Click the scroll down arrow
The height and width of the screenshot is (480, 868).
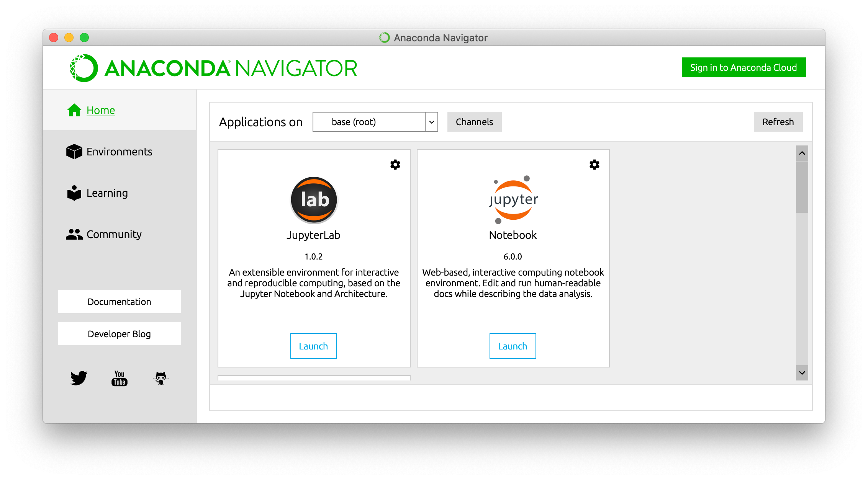tap(802, 373)
